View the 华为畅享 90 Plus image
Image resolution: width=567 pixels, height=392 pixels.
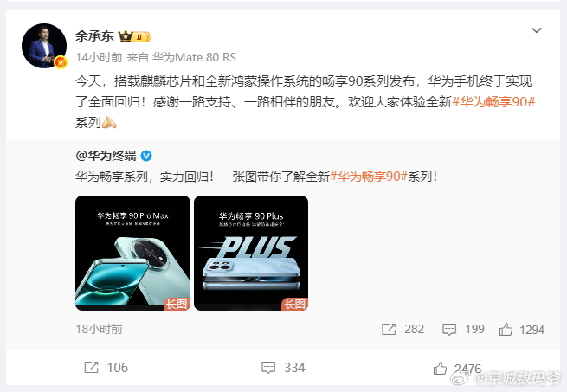251,254
